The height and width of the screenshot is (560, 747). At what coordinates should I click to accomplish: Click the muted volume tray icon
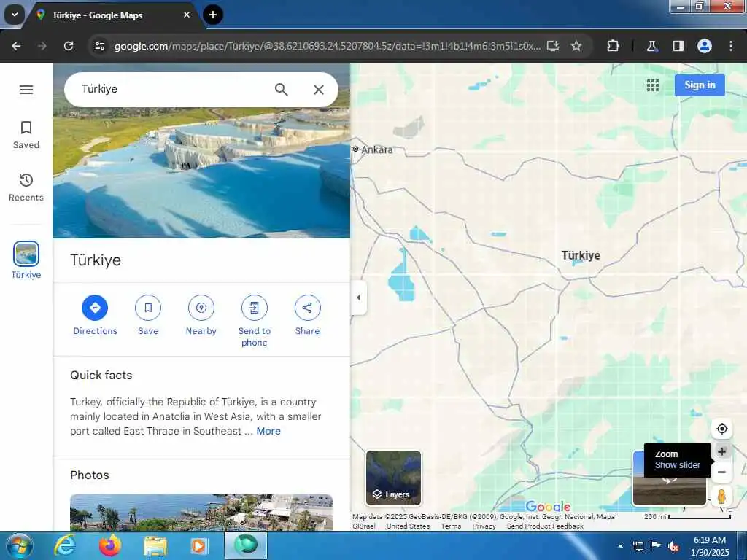coord(673,546)
